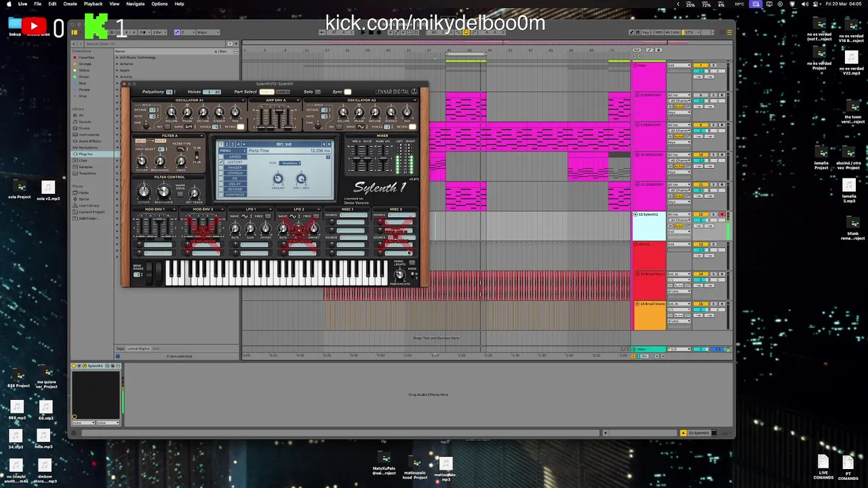The image size is (868, 488).
Task: Open the sola v2.mp3 desktop file
Action: (x=47, y=191)
